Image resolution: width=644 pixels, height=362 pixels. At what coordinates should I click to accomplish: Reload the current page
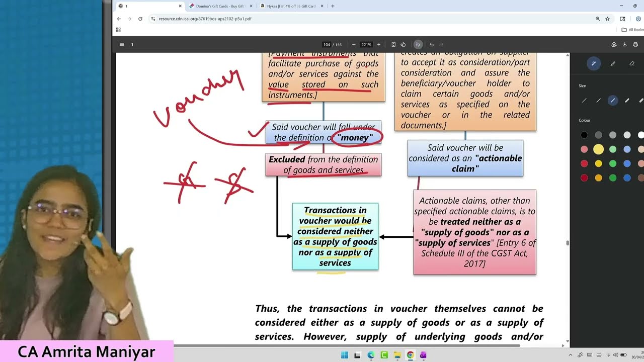click(140, 19)
